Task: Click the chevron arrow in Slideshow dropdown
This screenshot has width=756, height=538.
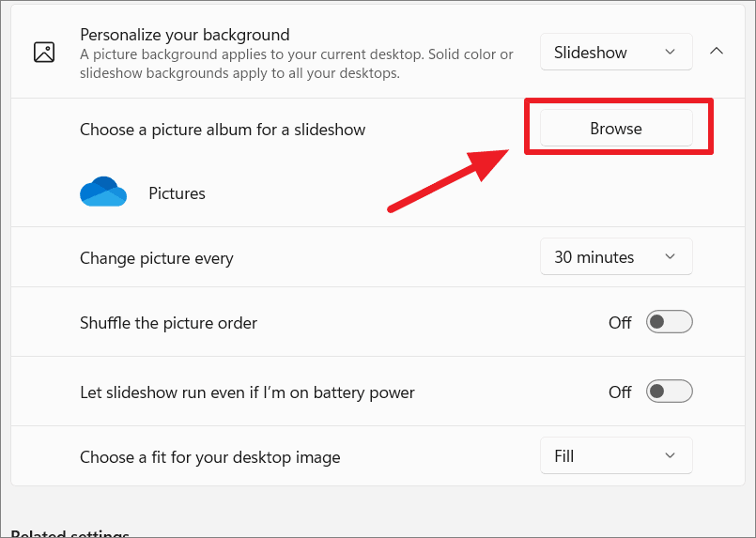Action: (670, 52)
